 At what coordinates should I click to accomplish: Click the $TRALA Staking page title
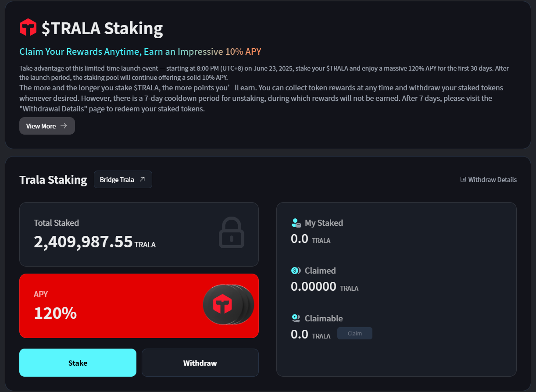[x=102, y=28]
